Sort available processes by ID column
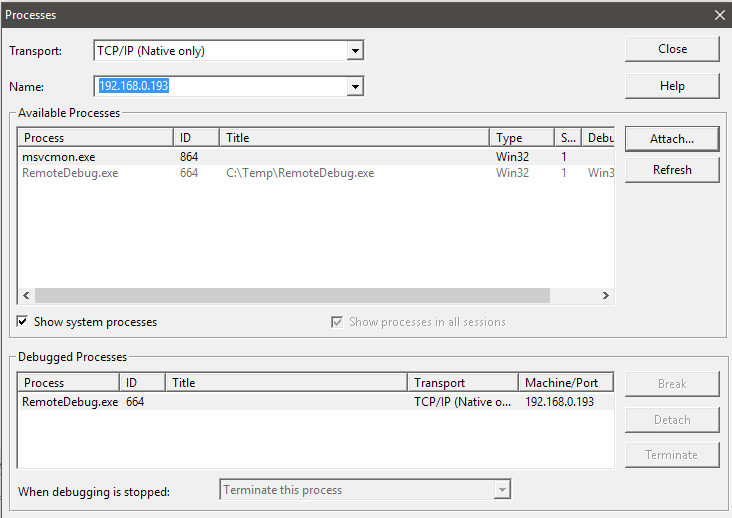 [x=196, y=138]
